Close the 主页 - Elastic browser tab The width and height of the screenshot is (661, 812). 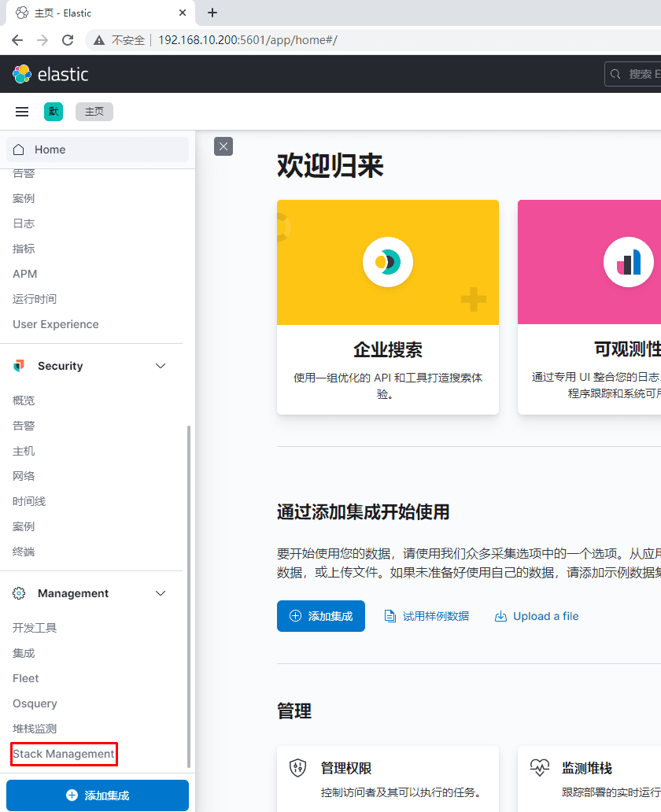tap(183, 13)
